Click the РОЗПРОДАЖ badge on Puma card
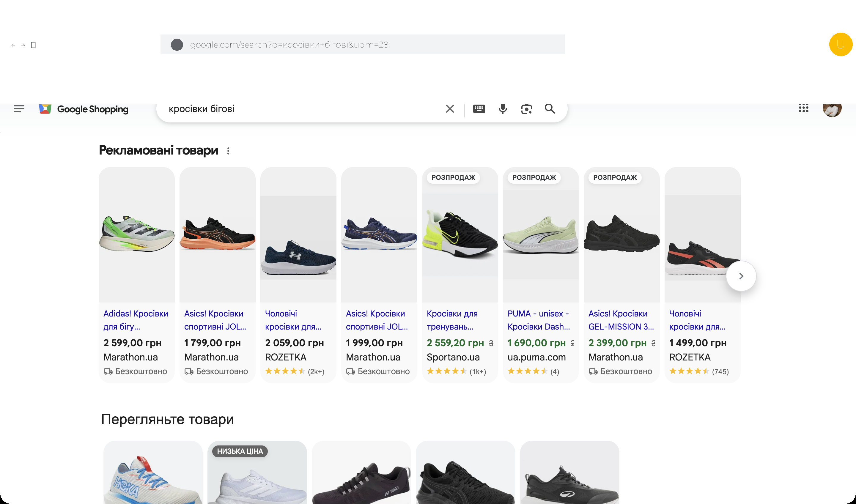 (534, 177)
